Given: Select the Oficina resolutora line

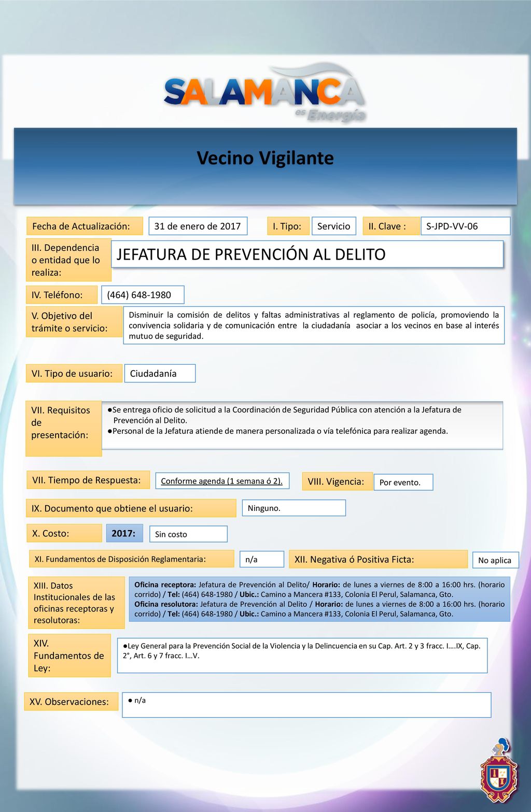Looking at the screenshot, I should click(x=319, y=609).
